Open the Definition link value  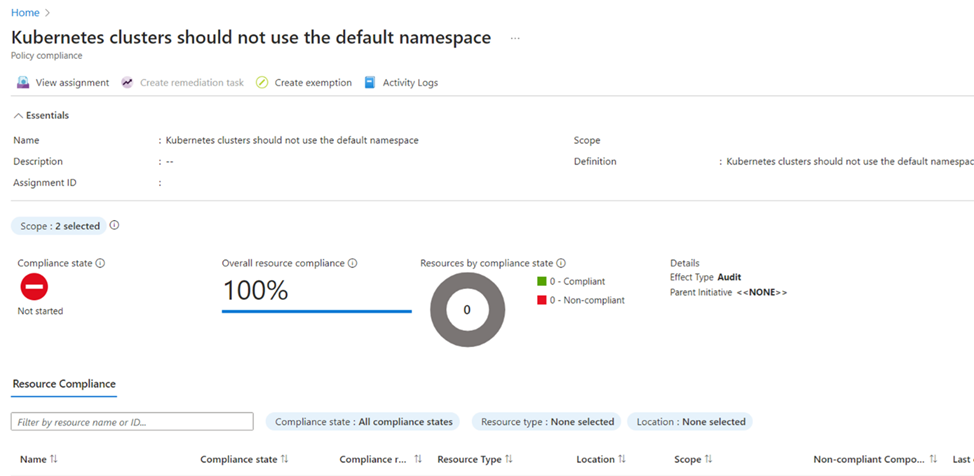point(850,162)
